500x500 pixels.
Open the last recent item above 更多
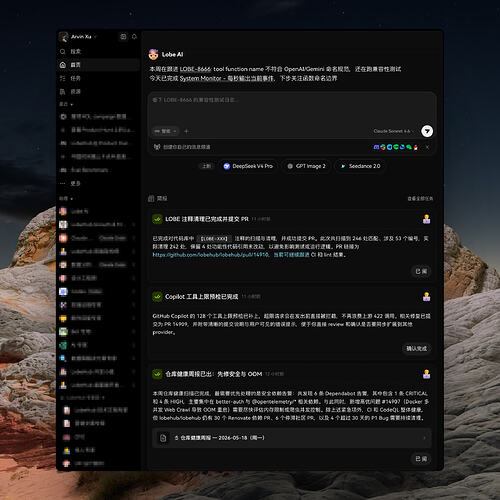point(99,170)
